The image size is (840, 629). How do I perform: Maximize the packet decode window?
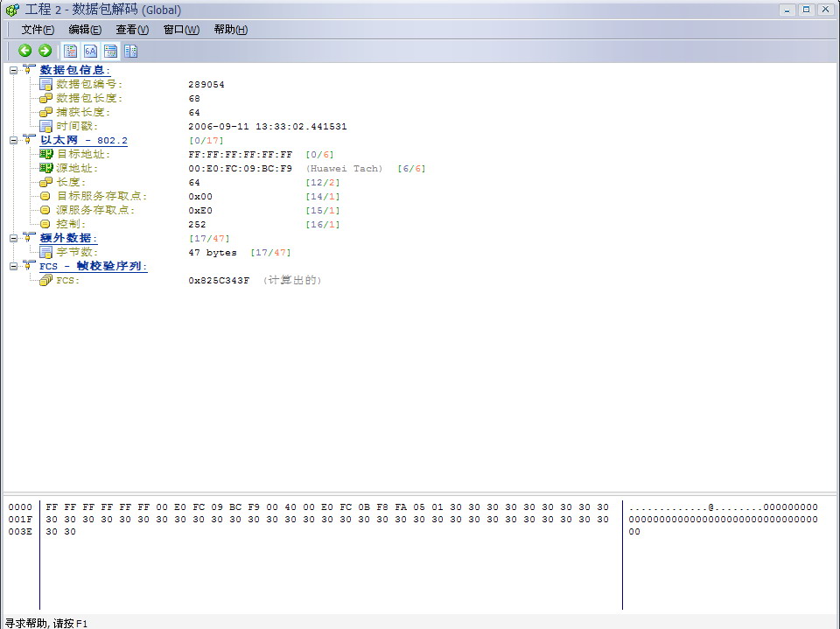click(806, 10)
